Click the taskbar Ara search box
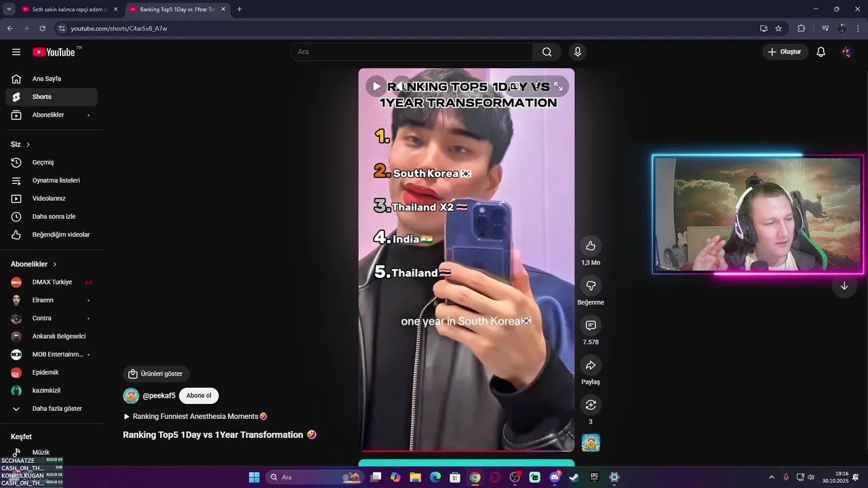This screenshot has height=488, width=868. click(x=315, y=477)
